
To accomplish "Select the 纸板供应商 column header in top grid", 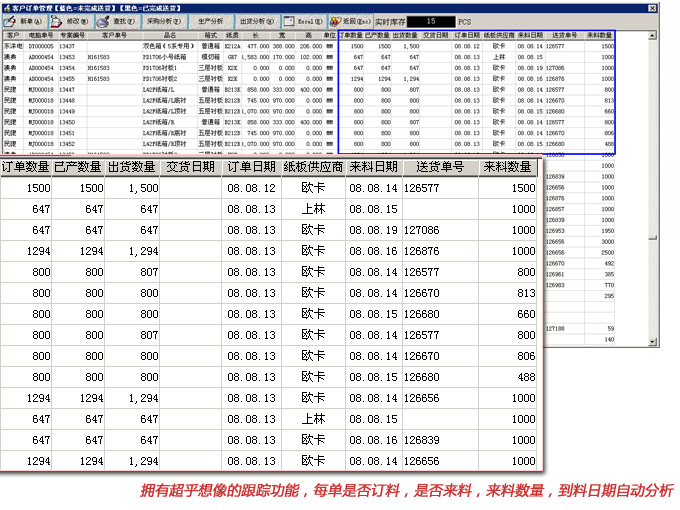I will tap(500, 35).
